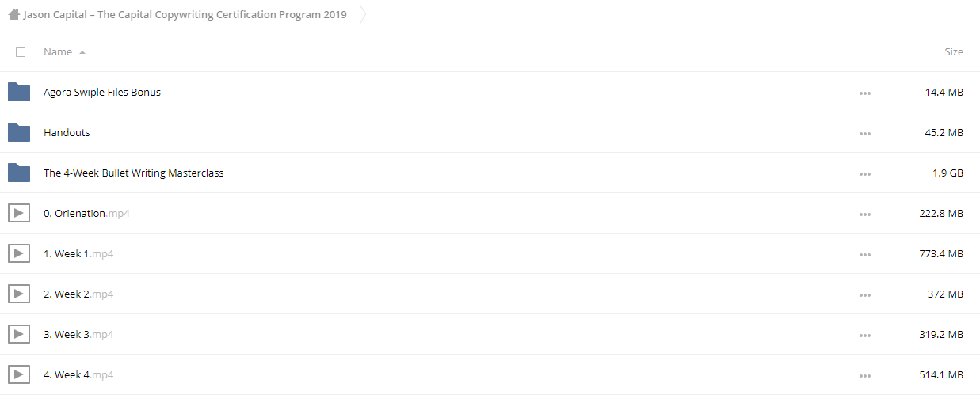Open more options for Agora Swiple Files Bonus
Image resolution: width=980 pixels, height=395 pixels.
864,93
